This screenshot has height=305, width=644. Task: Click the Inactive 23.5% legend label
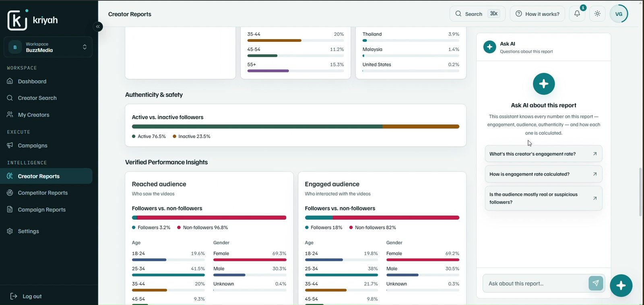[192, 136]
